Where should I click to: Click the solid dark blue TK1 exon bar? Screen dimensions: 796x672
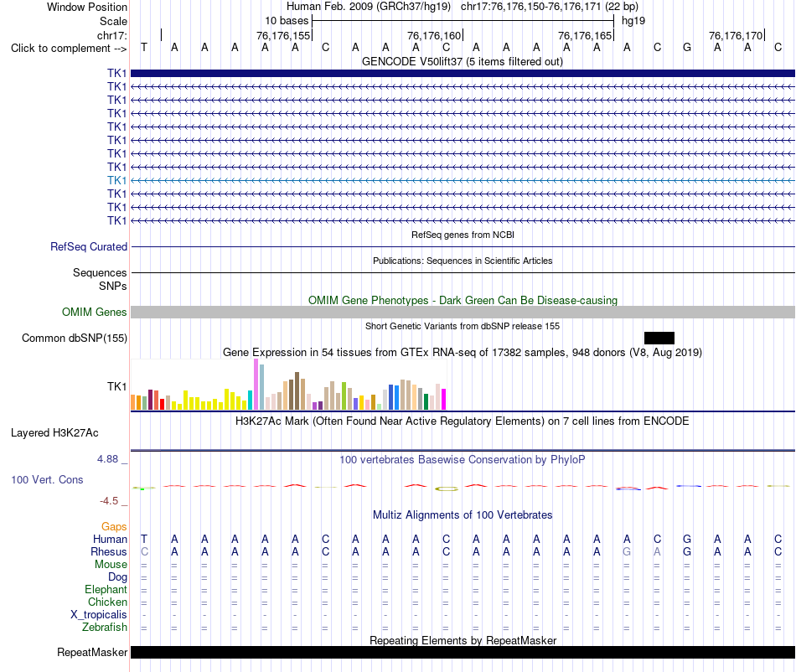[x=463, y=73]
